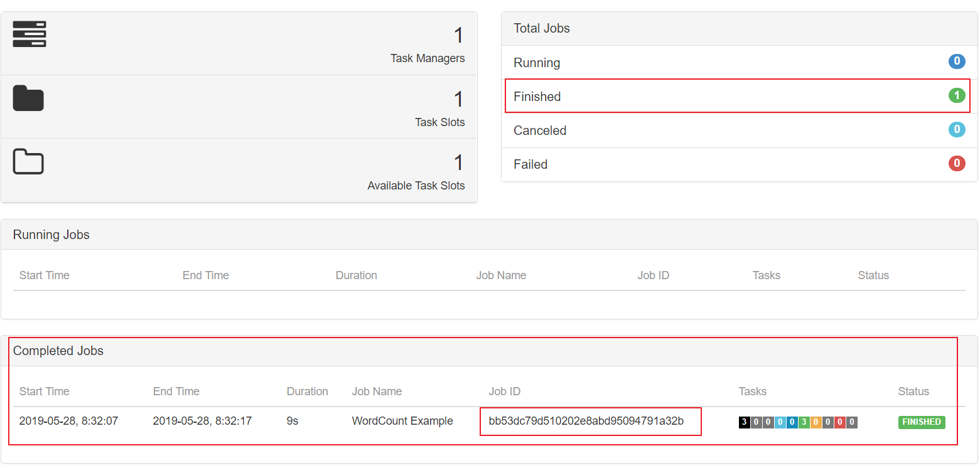Click the outlined folder Available Task Slots icon
980x468 pixels.
click(28, 162)
